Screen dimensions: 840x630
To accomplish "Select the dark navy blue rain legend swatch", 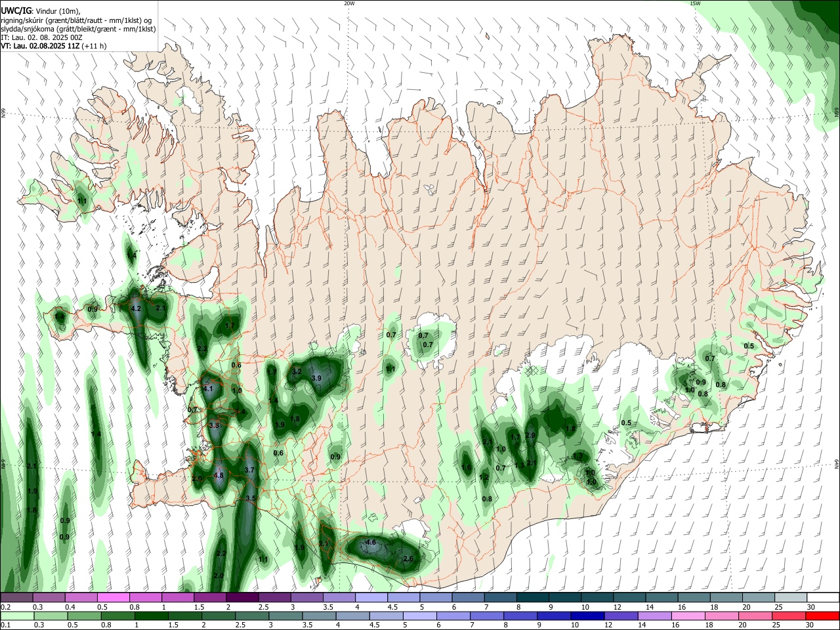I will 586,616.
